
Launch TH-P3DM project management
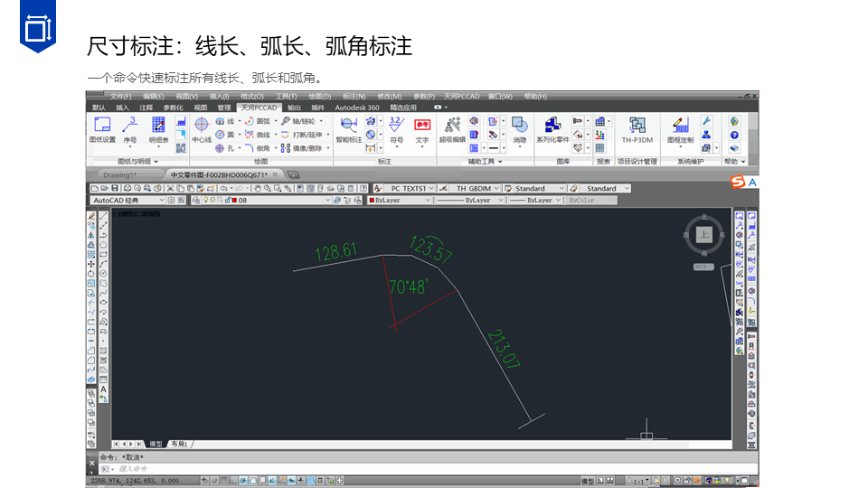637,129
